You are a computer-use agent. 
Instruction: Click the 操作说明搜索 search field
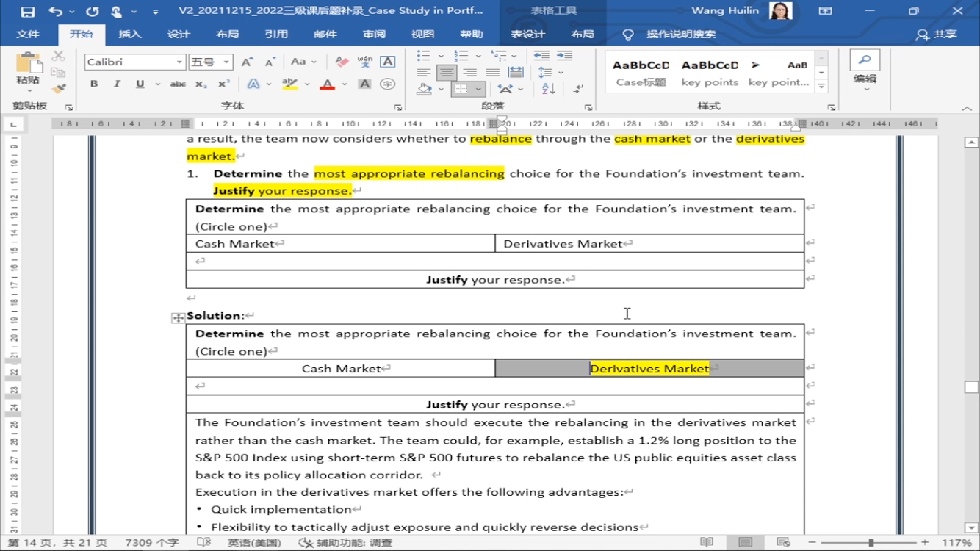[680, 35]
